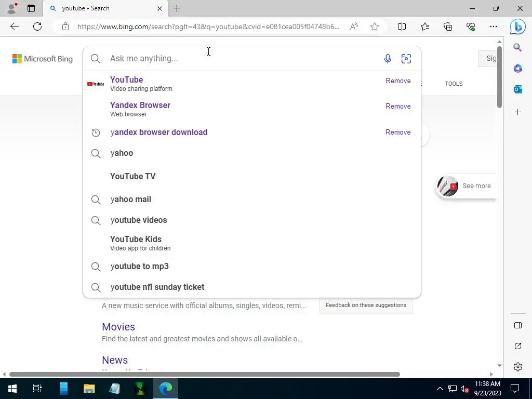Select YouTube video sharing platform suggestion

click(x=252, y=84)
